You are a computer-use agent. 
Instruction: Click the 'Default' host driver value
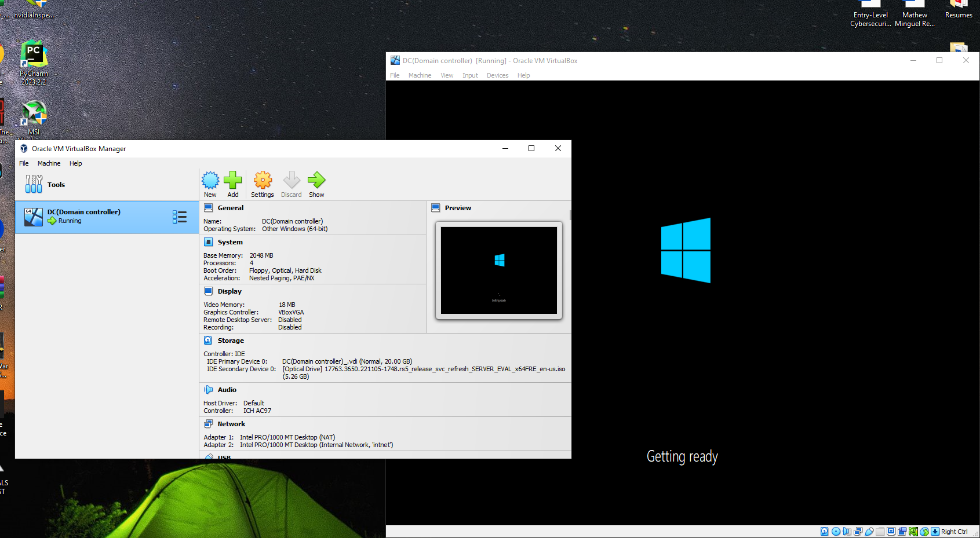point(253,403)
